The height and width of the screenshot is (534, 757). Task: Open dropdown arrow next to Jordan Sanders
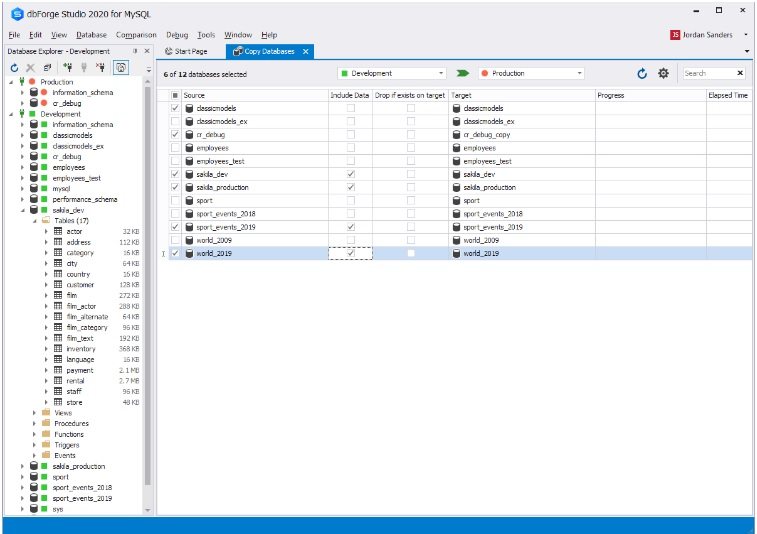pyautogui.click(x=745, y=35)
